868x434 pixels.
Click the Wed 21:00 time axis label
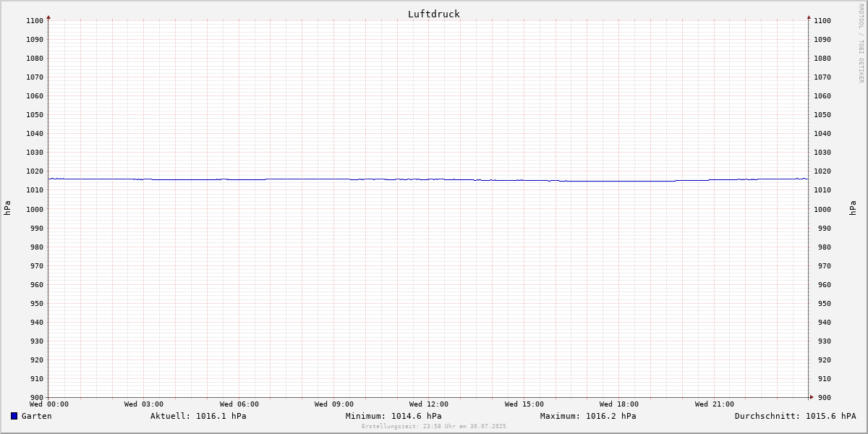[715, 404]
